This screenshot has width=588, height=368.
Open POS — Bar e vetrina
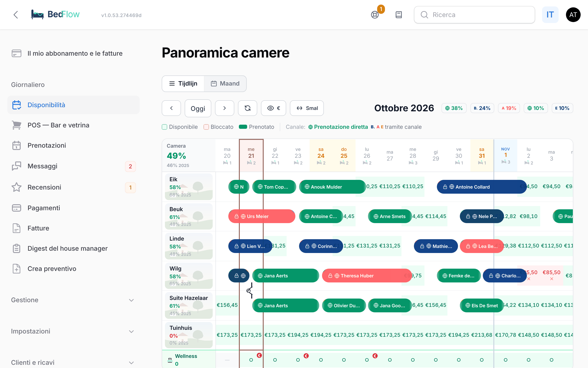pyautogui.click(x=73, y=125)
